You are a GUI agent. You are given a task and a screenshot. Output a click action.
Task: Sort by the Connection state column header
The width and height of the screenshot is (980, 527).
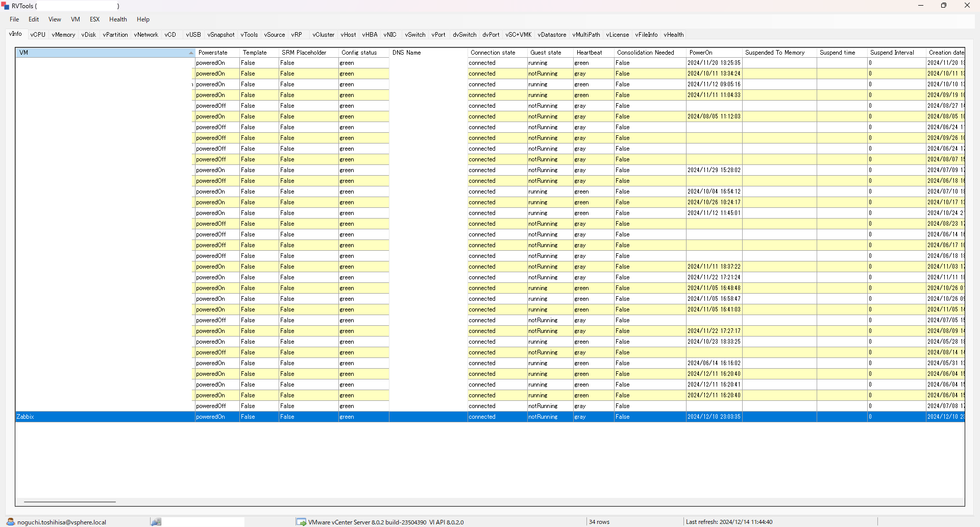pos(498,53)
